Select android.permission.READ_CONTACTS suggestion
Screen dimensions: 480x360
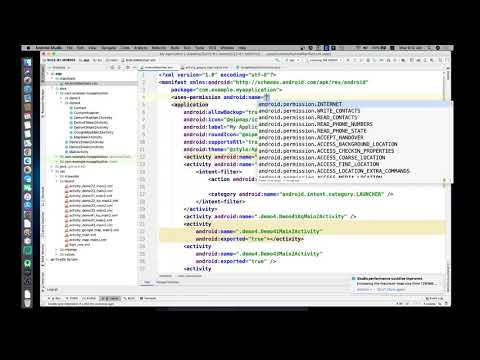click(x=354, y=117)
